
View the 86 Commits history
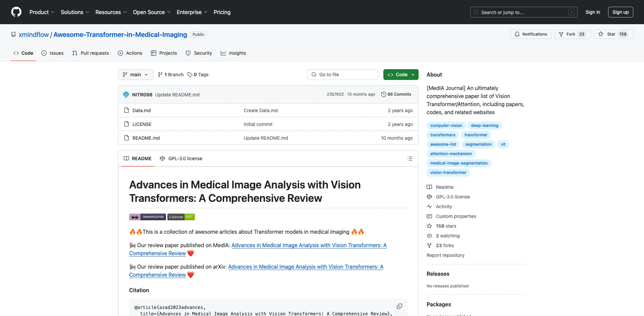[396, 94]
